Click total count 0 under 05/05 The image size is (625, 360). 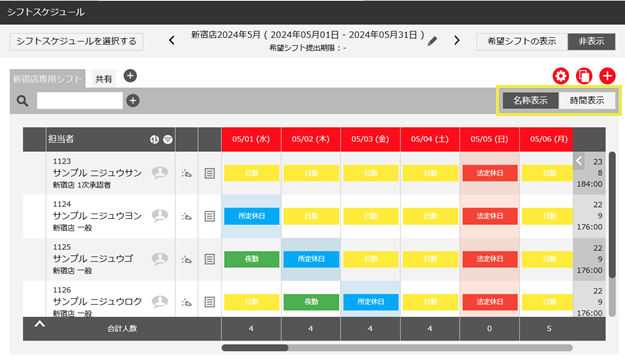489,329
